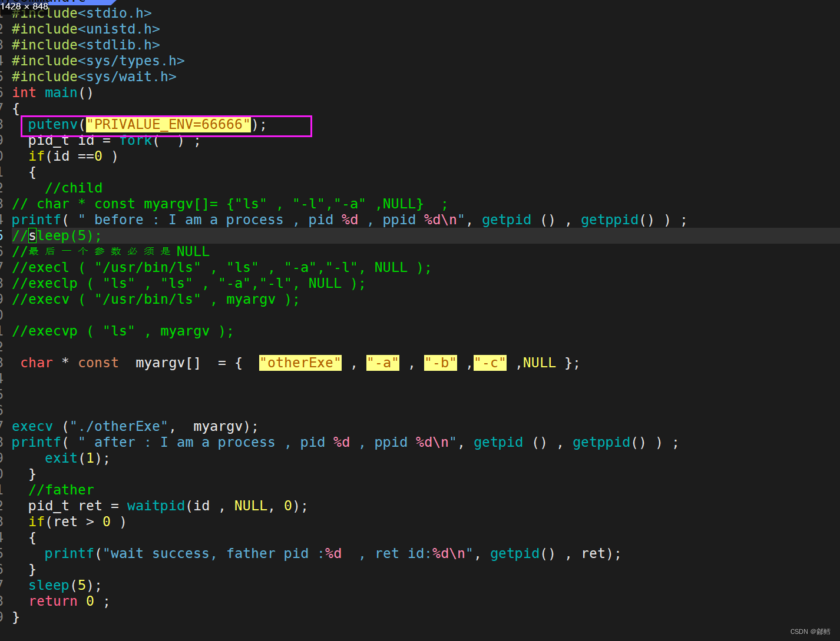Click the //child comment

click(x=74, y=188)
